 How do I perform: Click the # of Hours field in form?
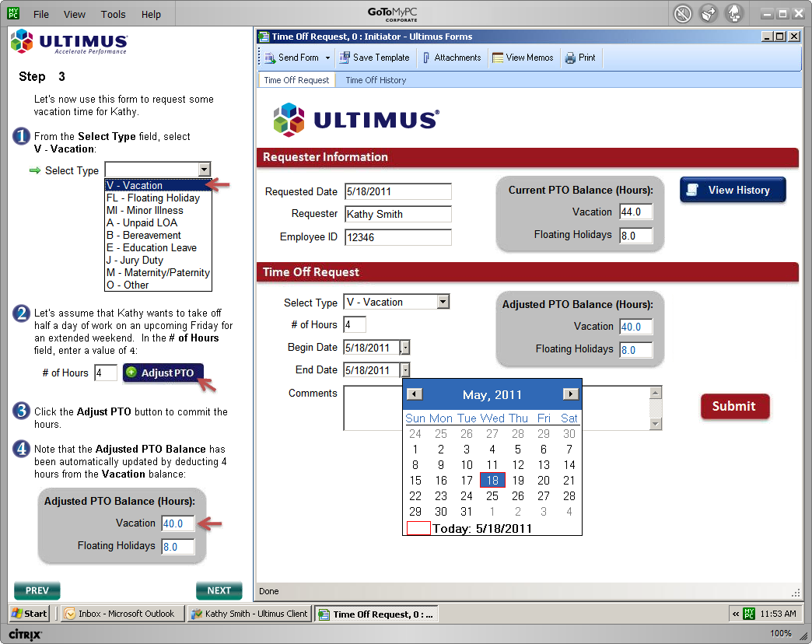pos(355,324)
